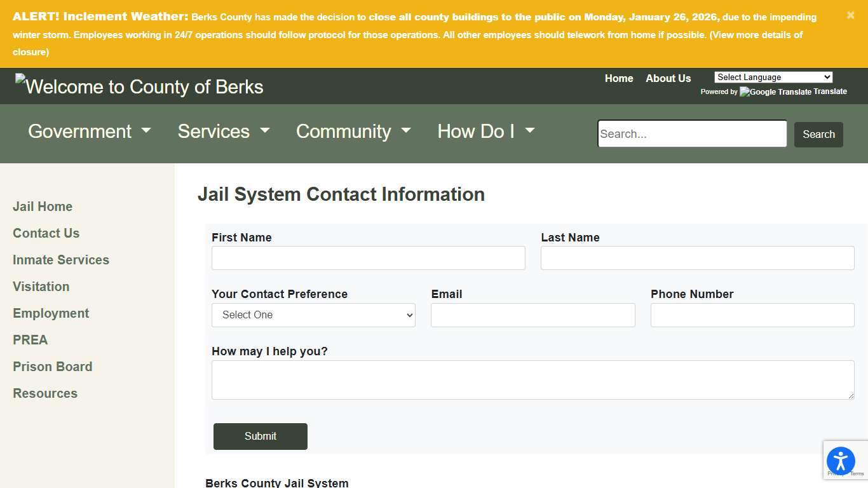The height and width of the screenshot is (488, 868).
Task: Go to Home in the top bar
Action: pos(618,78)
